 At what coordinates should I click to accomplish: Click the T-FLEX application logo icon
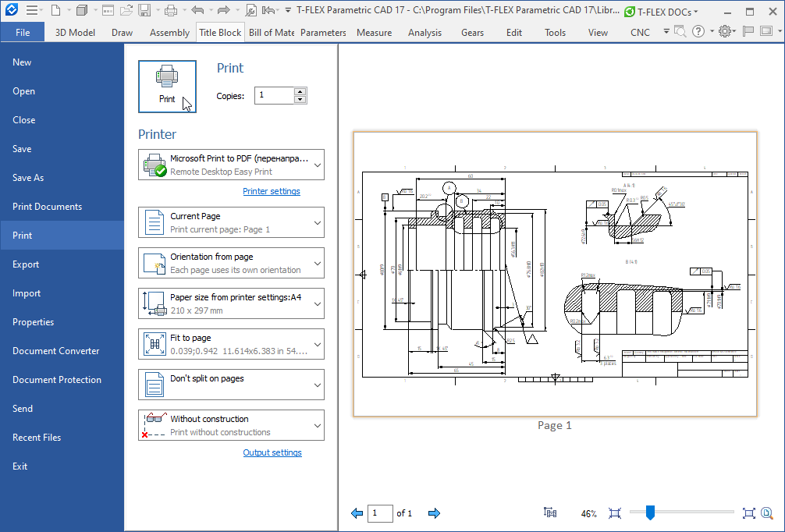point(11,9)
